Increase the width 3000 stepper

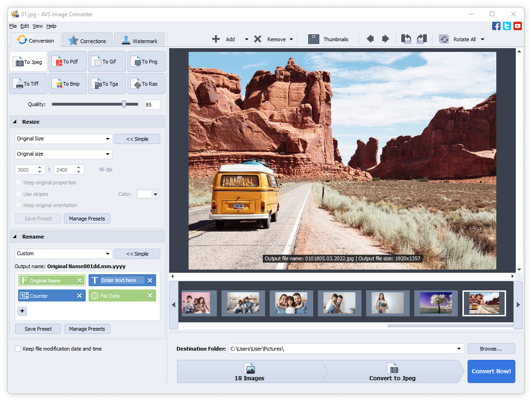point(40,168)
